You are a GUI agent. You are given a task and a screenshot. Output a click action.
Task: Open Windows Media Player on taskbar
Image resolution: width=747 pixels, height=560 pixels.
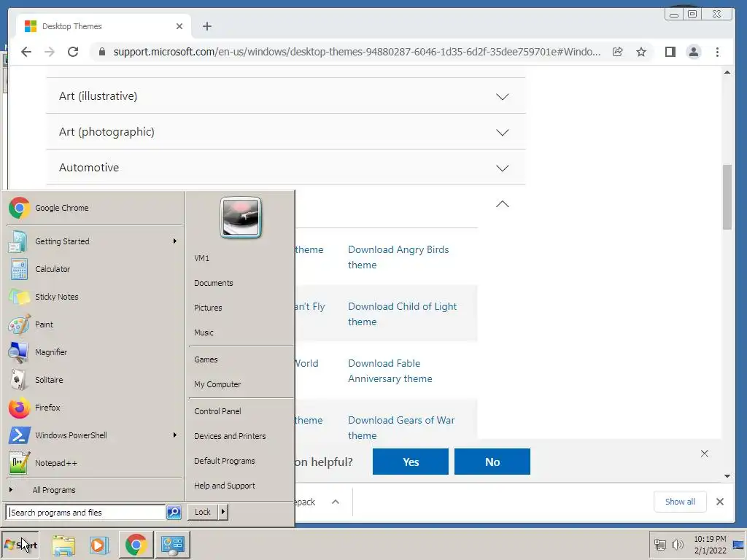point(99,545)
